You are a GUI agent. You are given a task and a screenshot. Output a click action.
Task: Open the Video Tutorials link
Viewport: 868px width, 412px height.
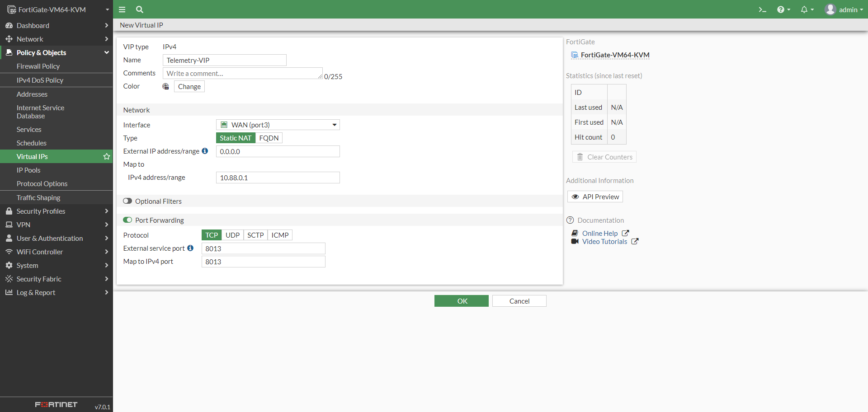(605, 241)
